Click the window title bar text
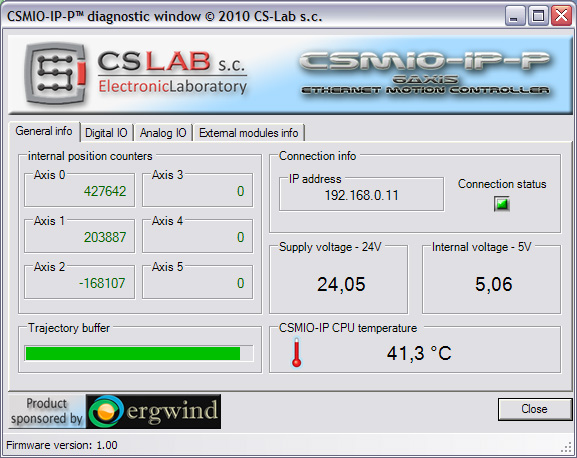The width and height of the screenshot is (577, 458). tap(164, 16)
